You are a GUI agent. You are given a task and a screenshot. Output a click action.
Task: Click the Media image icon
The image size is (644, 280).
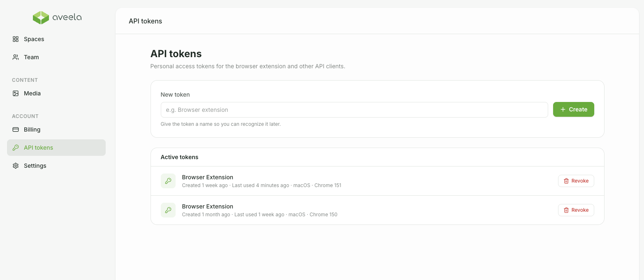click(x=16, y=93)
